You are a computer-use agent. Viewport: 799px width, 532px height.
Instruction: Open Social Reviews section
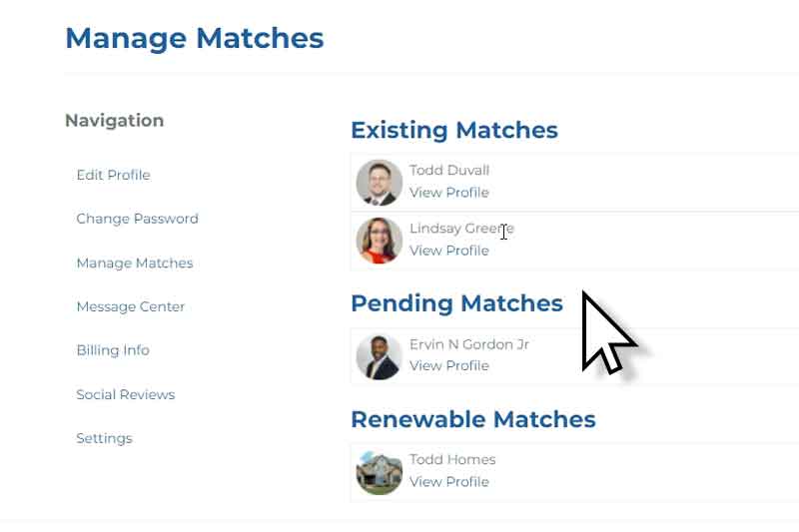click(x=126, y=394)
